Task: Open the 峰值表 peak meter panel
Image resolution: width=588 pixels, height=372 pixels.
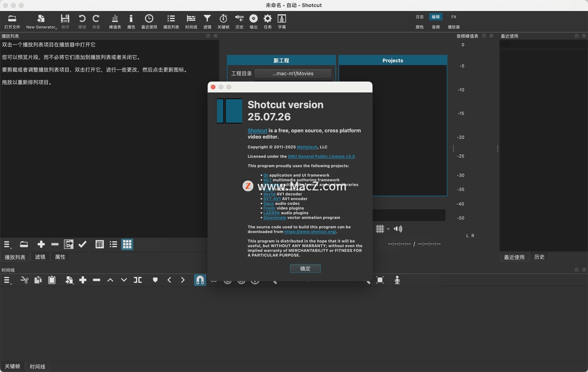Action: (115, 21)
